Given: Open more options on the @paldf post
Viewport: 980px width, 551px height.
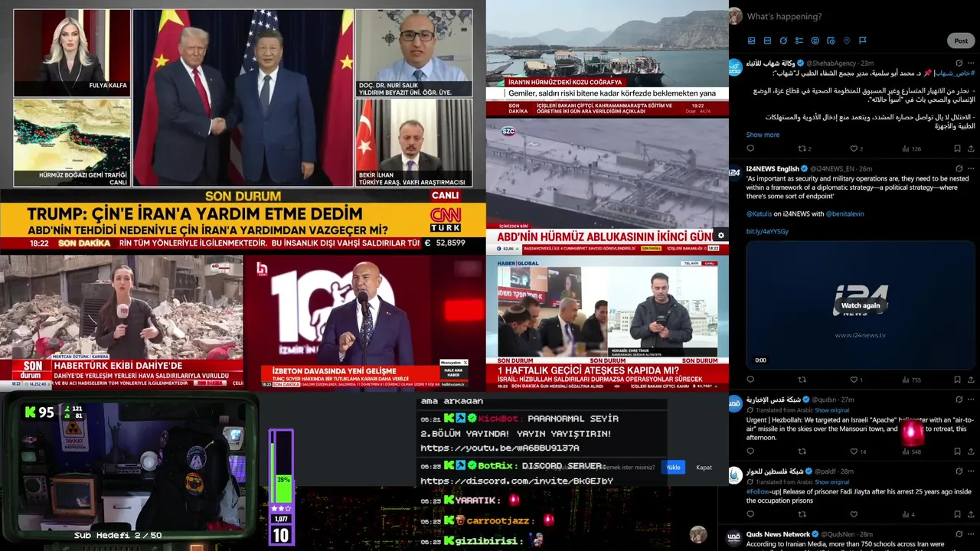Looking at the screenshot, I should [x=971, y=471].
